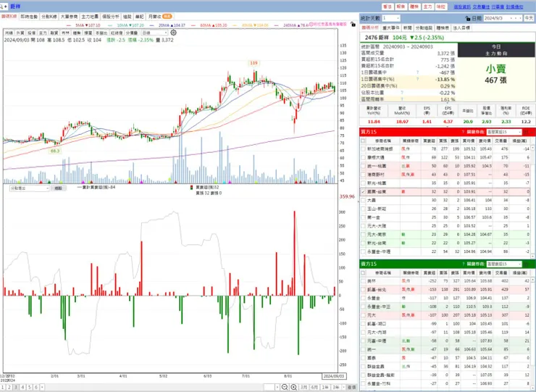Open the chart settings gear icon
Viewport: 536px width, 392px height.
174,33
